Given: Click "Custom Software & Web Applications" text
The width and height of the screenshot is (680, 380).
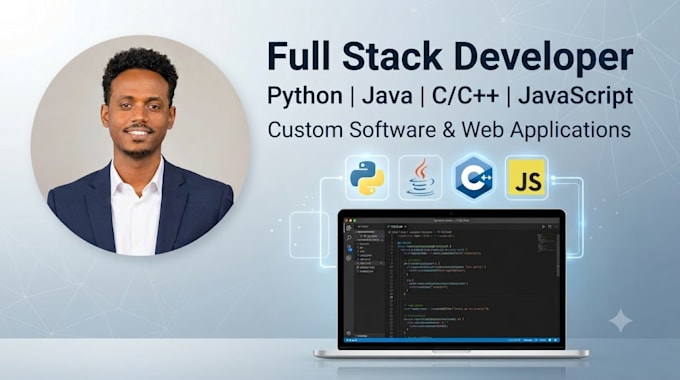Looking at the screenshot, I should click(449, 130).
